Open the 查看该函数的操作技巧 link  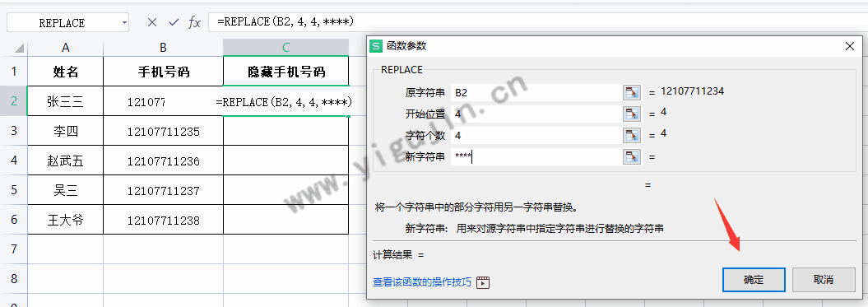pyautogui.click(x=422, y=282)
